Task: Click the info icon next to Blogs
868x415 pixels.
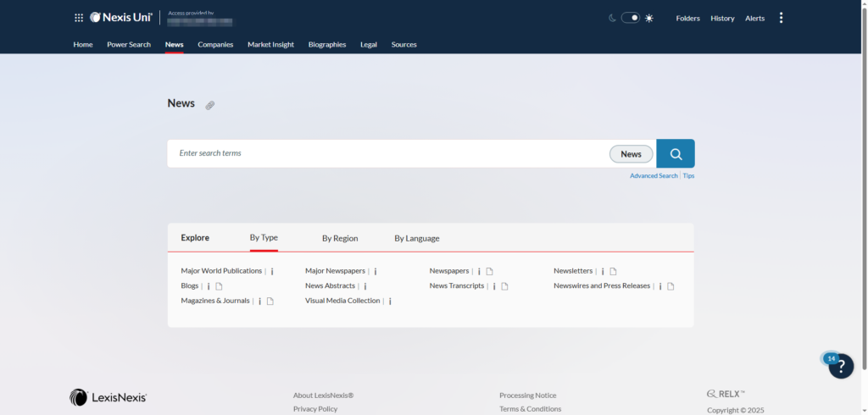Action: coord(209,286)
